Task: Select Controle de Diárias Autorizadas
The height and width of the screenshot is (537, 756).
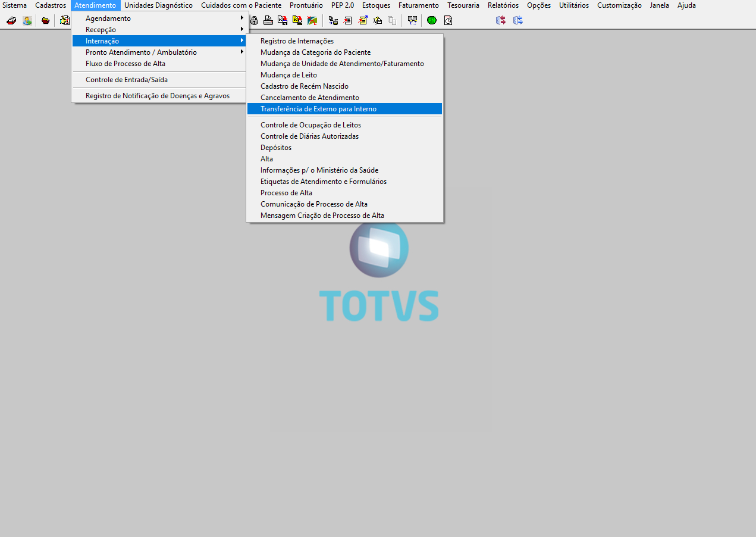Action: 344,136
